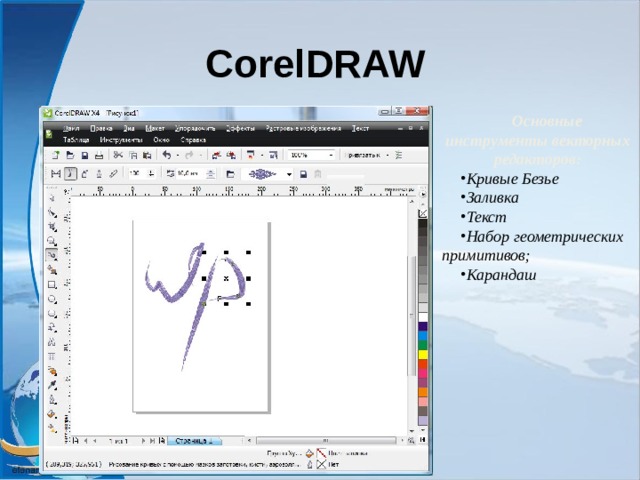640x480 pixels.
Task: Open the application launcher dropdown arrow
Action: [262, 156]
